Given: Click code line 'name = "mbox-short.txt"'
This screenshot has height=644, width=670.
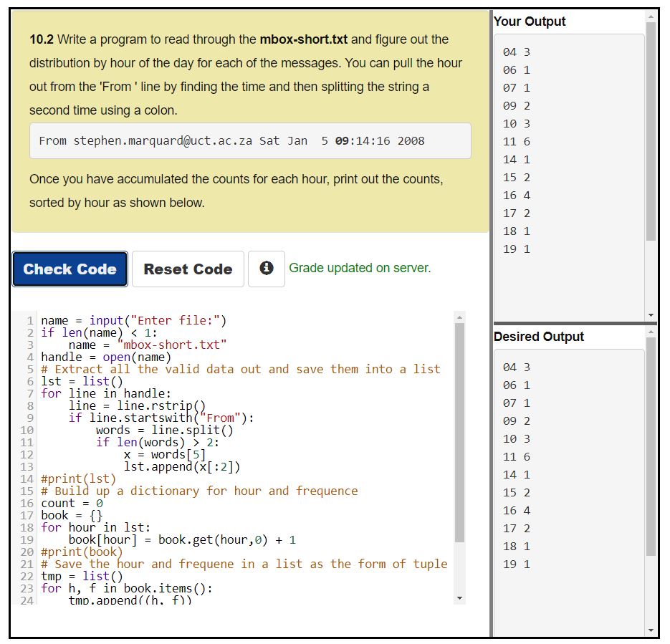Looking at the screenshot, I should click(148, 345).
